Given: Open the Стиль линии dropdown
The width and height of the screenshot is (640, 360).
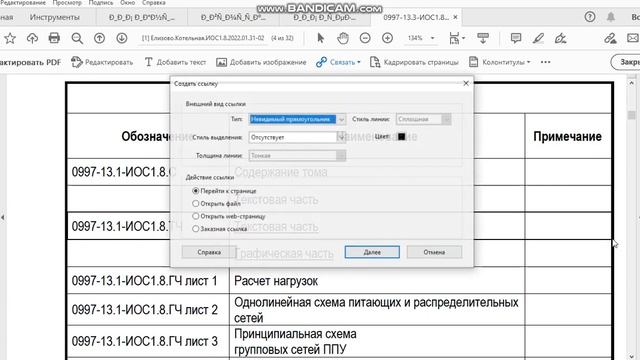Looking at the screenshot, I should (x=424, y=119).
